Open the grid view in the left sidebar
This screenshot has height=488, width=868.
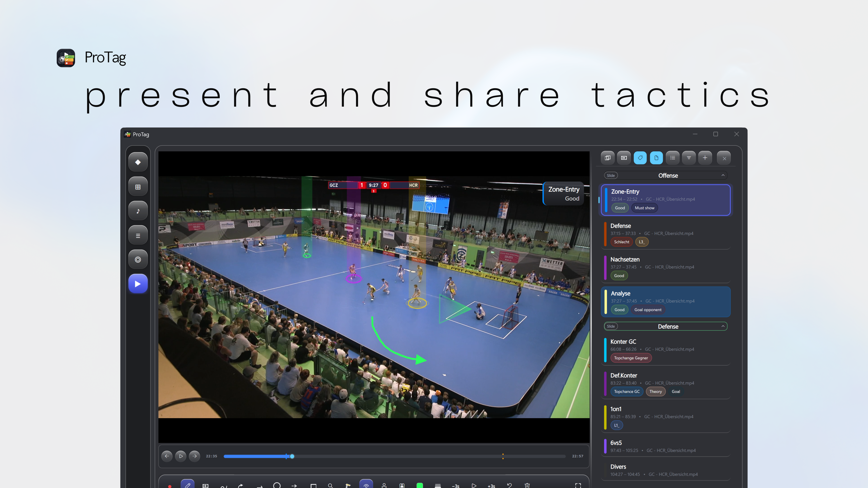click(138, 187)
